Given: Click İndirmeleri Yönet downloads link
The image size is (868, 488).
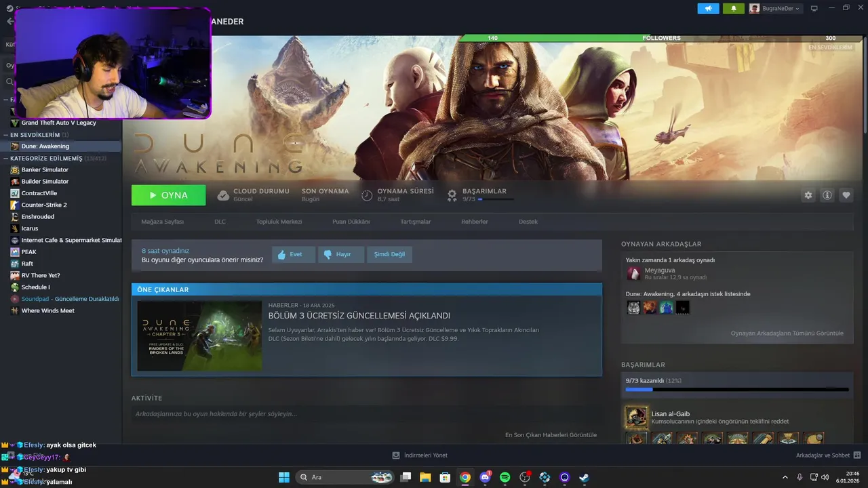Looking at the screenshot, I should (x=420, y=455).
